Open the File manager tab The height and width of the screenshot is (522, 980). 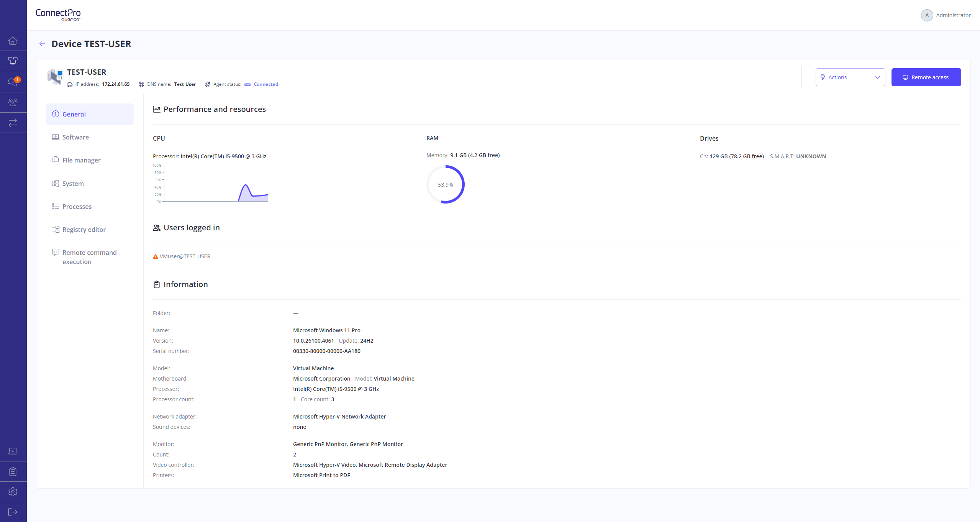click(x=90, y=160)
